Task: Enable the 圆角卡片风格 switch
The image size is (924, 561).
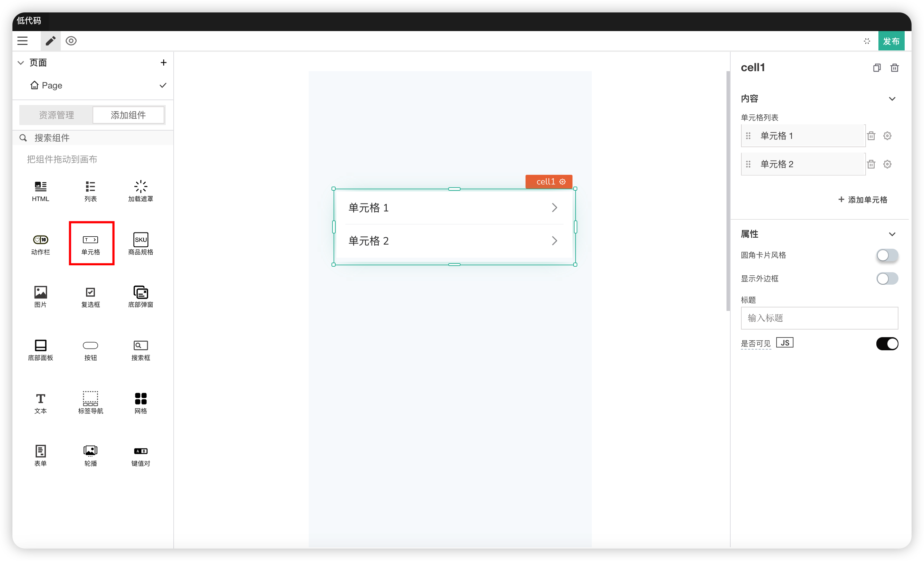Action: 887,256
